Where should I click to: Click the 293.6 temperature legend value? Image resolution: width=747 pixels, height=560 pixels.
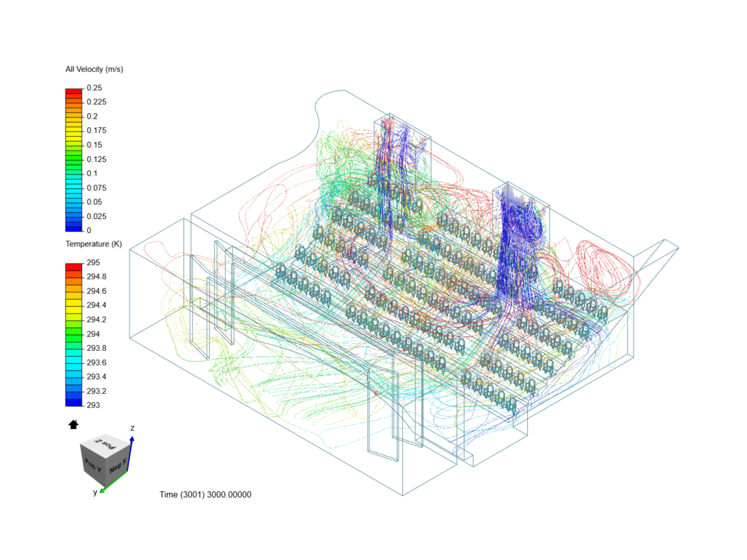96,362
